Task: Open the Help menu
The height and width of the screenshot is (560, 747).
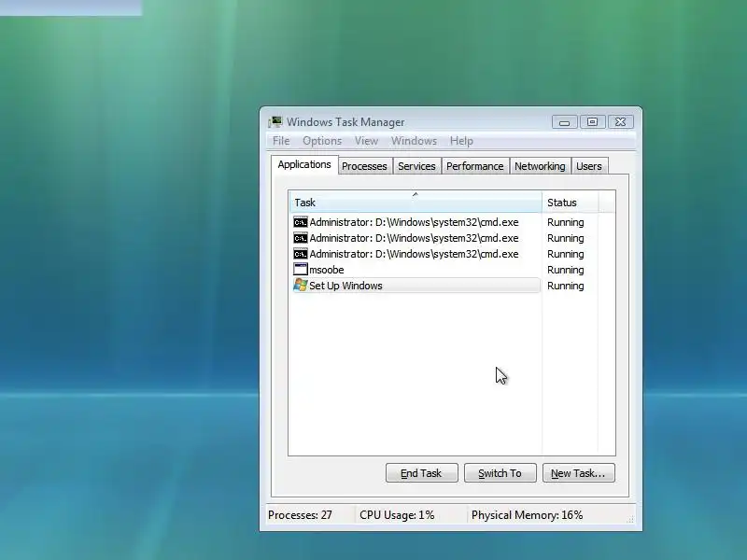Action: pos(461,141)
